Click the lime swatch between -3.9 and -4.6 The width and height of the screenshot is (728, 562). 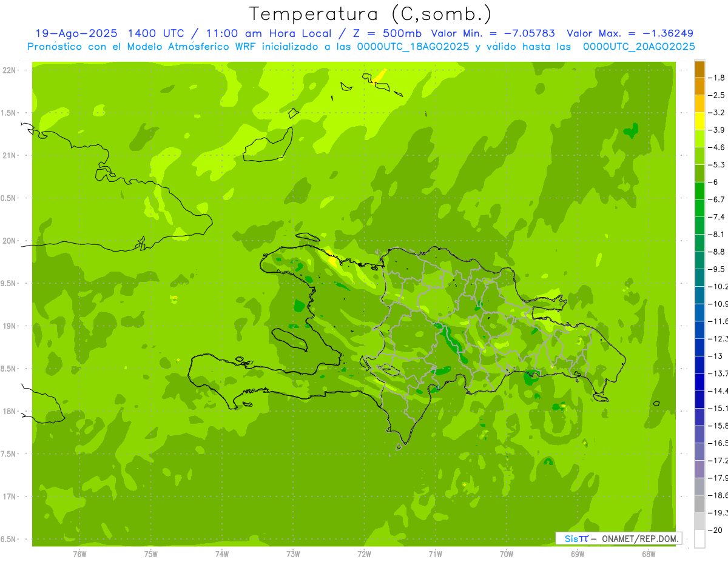699,138
